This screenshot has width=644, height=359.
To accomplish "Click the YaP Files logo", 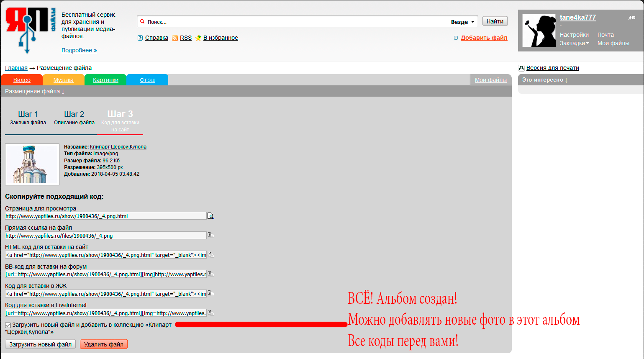I will point(30,29).
